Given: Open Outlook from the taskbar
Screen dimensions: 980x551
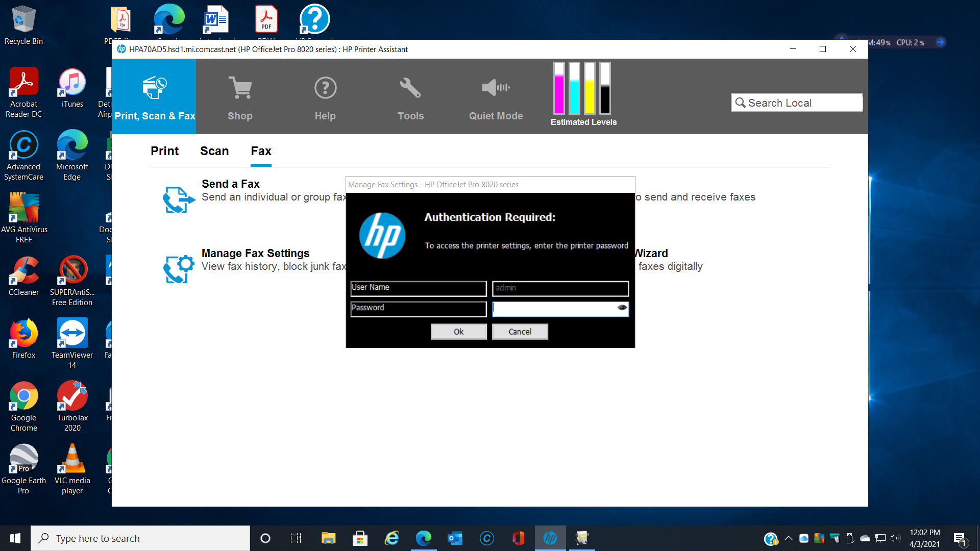Looking at the screenshot, I should (x=455, y=538).
